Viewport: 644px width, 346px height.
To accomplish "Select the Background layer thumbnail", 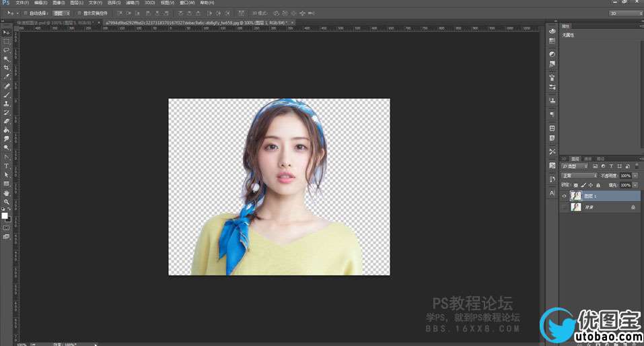I will click(576, 207).
